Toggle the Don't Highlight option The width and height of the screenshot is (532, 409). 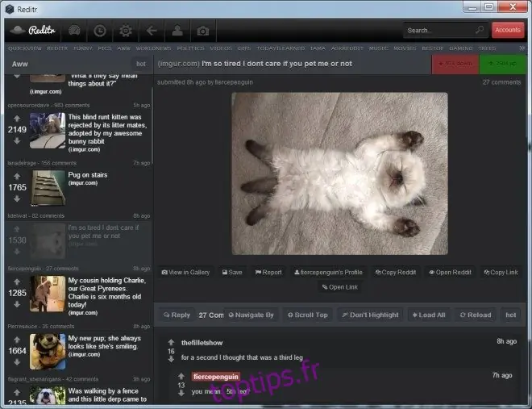tap(371, 315)
